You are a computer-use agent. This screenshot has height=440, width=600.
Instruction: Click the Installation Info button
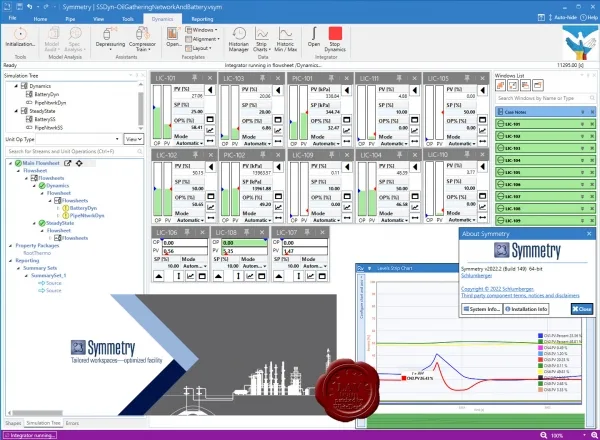coord(526,309)
